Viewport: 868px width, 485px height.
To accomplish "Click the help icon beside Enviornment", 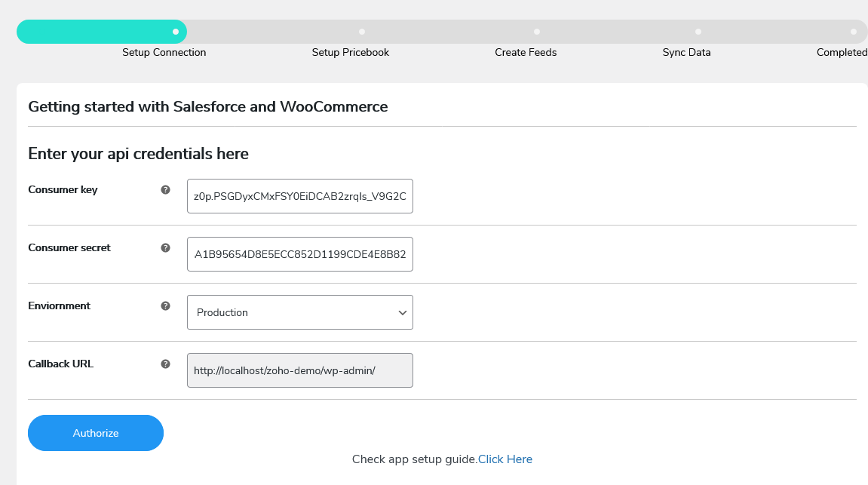I will (165, 305).
